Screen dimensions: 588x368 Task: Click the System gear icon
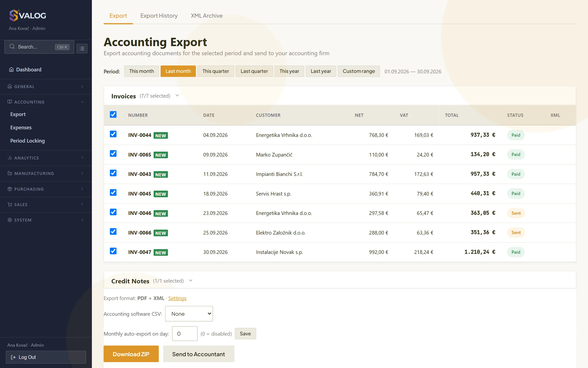[10, 220]
